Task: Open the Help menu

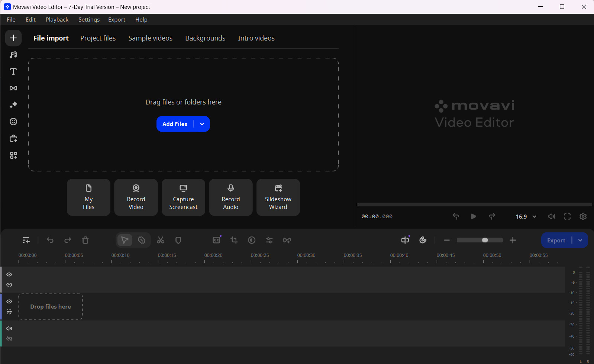Action: [x=141, y=20]
